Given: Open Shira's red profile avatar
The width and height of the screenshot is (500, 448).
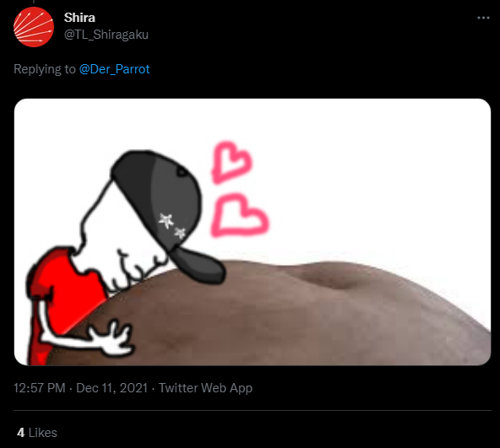Looking at the screenshot, I should click(34, 27).
